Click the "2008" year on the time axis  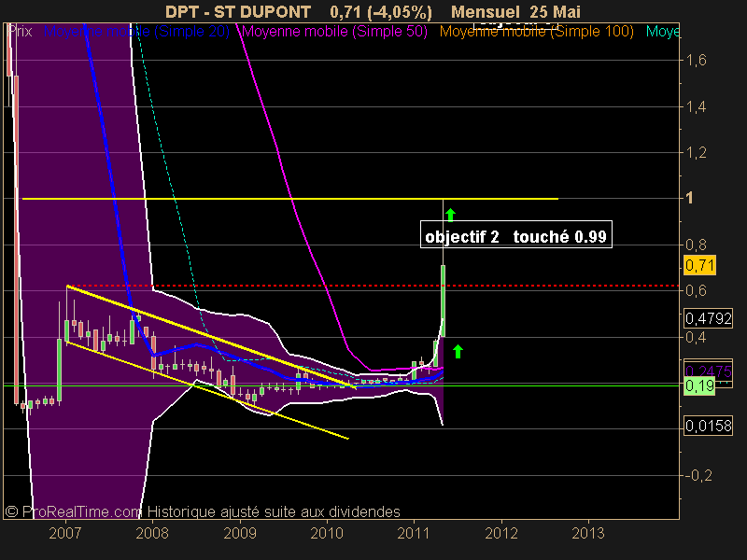152,533
